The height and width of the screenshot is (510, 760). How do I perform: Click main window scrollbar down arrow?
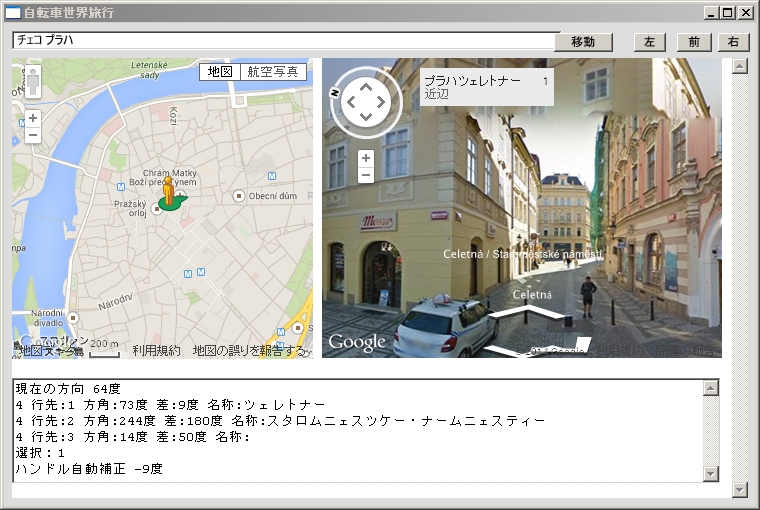click(x=740, y=490)
